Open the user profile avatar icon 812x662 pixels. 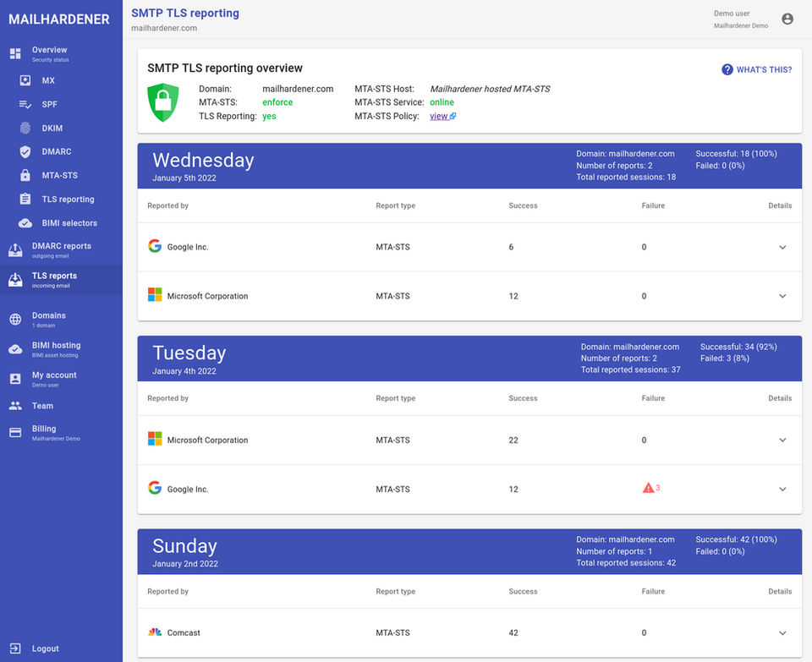coord(787,19)
